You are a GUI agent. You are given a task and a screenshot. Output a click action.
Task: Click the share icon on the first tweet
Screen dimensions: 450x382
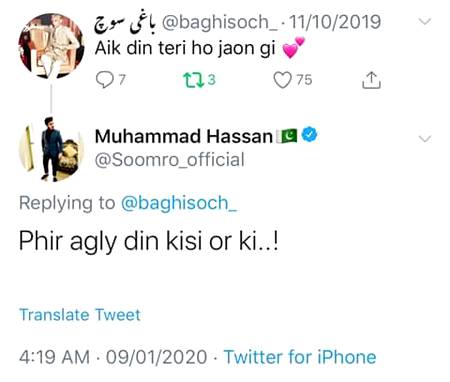(371, 80)
